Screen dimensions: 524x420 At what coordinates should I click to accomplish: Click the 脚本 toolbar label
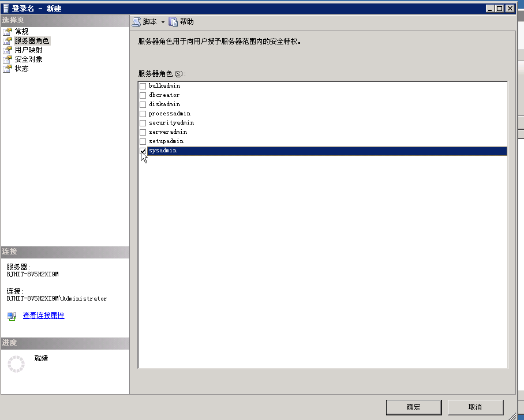[x=149, y=22]
